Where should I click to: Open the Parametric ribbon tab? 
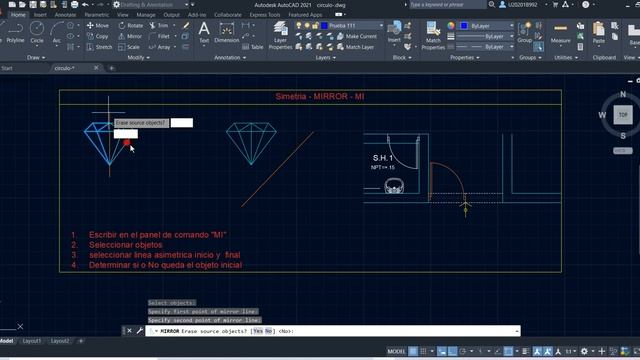pos(97,15)
